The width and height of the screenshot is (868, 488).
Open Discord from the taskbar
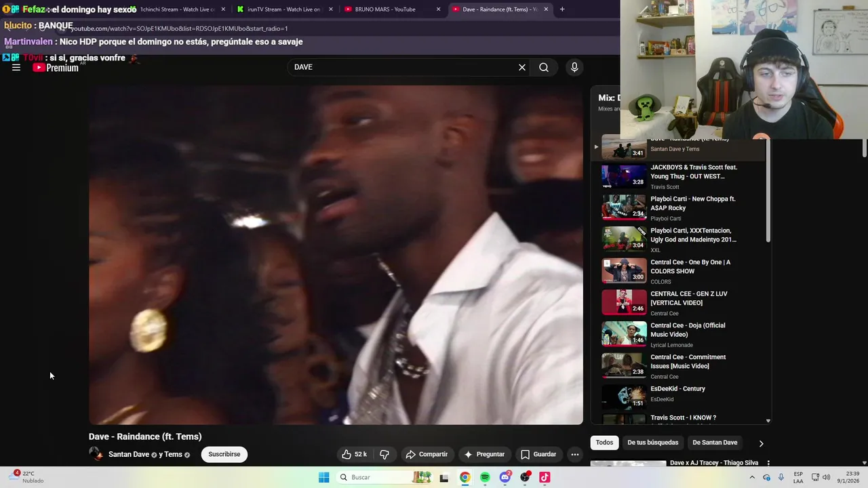pos(505,477)
